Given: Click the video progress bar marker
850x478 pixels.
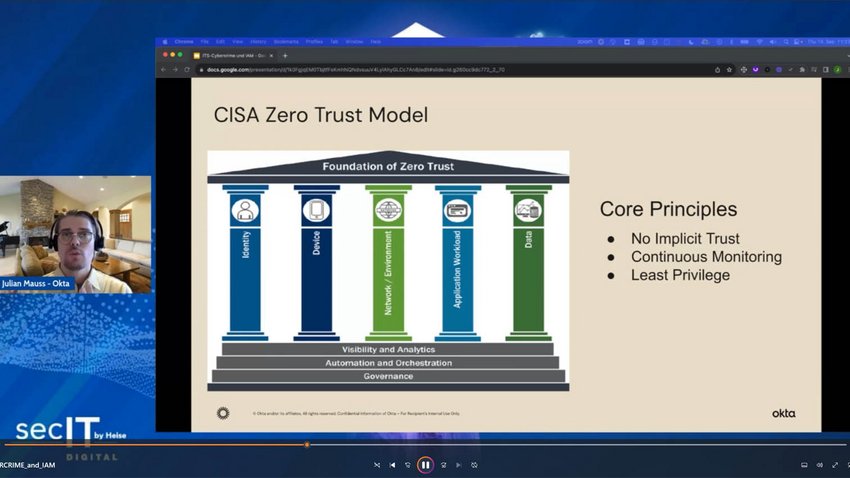Looking at the screenshot, I should point(307,445).
